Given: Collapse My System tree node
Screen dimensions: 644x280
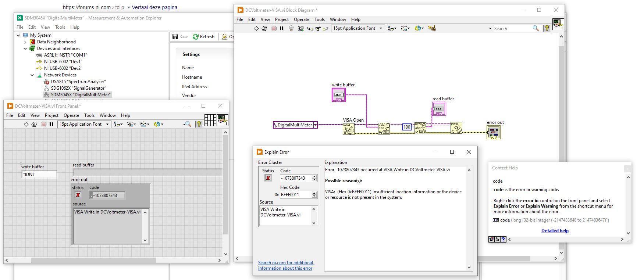Looking at the screenshot, I should pos(18,35).
